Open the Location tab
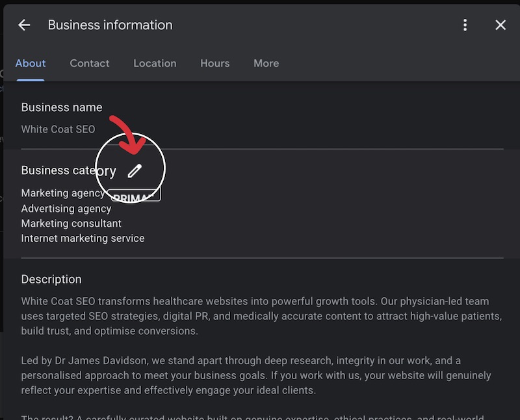This screenshot has height=420, width=520. point(155,63)
